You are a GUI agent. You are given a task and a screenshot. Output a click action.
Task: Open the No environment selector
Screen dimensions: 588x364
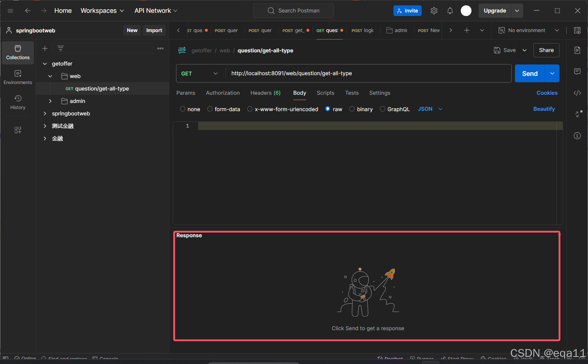click(528, 30)
